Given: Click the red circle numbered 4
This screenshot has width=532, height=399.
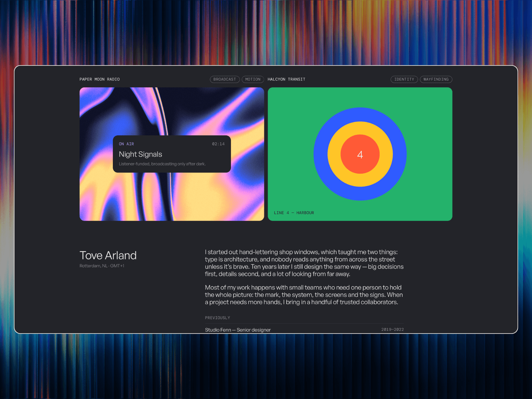Looking at the screenshot, I should [360, 154].
